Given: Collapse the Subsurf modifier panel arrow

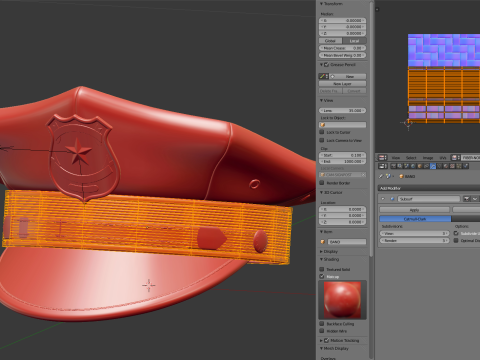Looking at the screenshot, I should (x=383, y=199).
